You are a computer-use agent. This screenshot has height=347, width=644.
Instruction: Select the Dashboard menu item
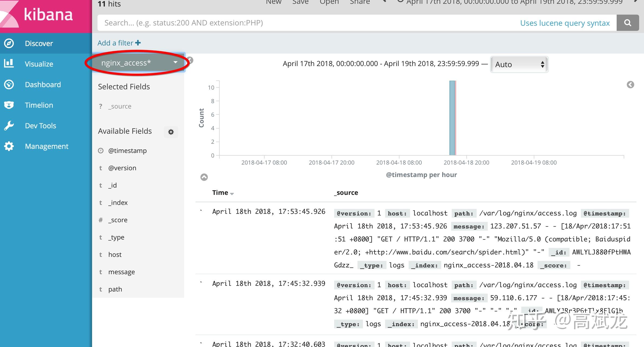click(43, 84)
